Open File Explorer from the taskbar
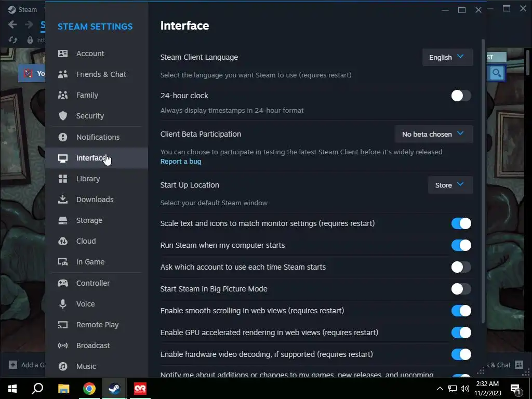The image size is (532, 399). pos(63,389)
